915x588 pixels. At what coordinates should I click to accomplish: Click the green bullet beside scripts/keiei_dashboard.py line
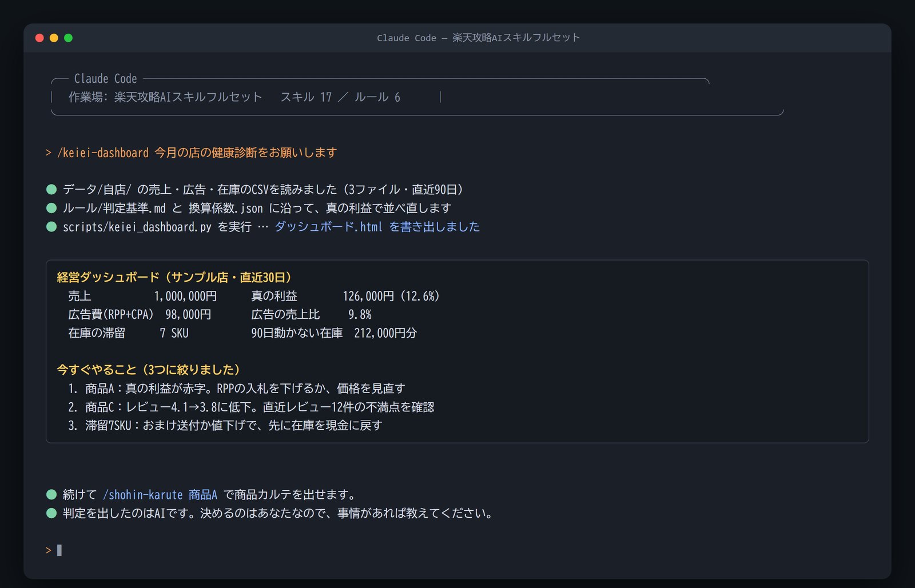pos(51,226)
